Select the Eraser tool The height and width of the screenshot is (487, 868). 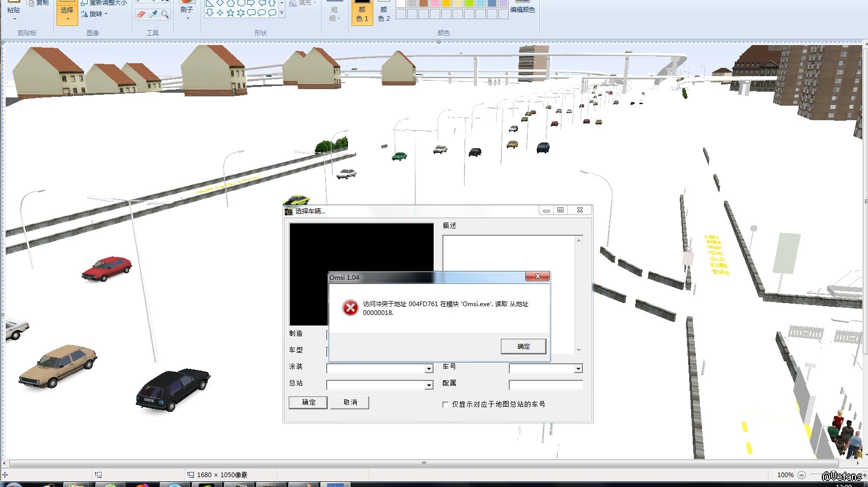pos(141,15)
